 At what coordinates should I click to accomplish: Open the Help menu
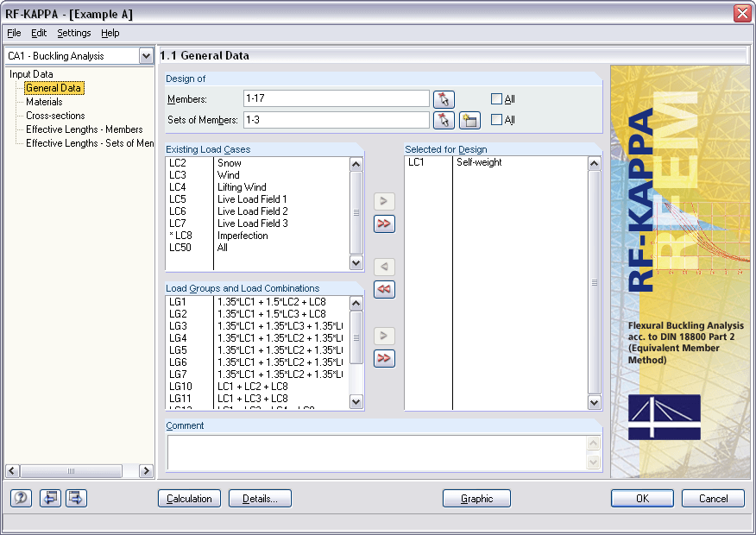point(110,33)
